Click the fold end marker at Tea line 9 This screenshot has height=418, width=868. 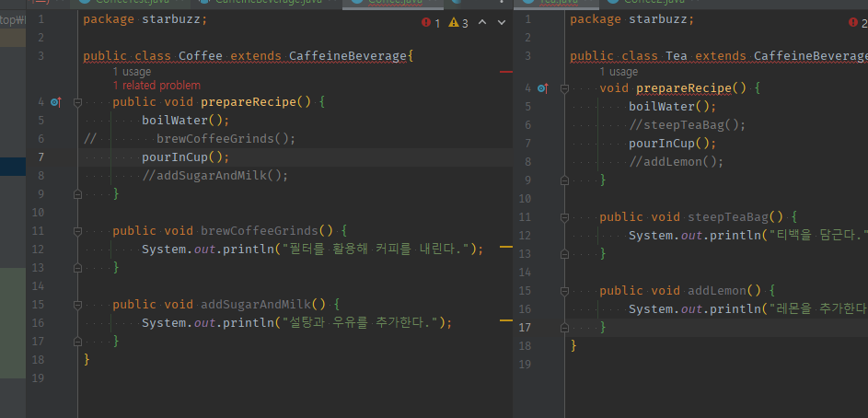[x=564, y=180]
